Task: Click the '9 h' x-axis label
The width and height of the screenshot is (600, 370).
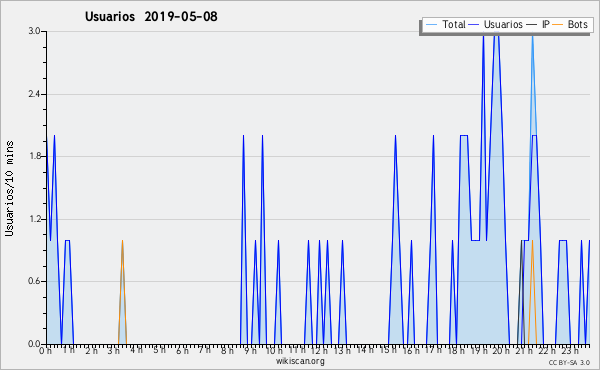Action: point(251,350)
